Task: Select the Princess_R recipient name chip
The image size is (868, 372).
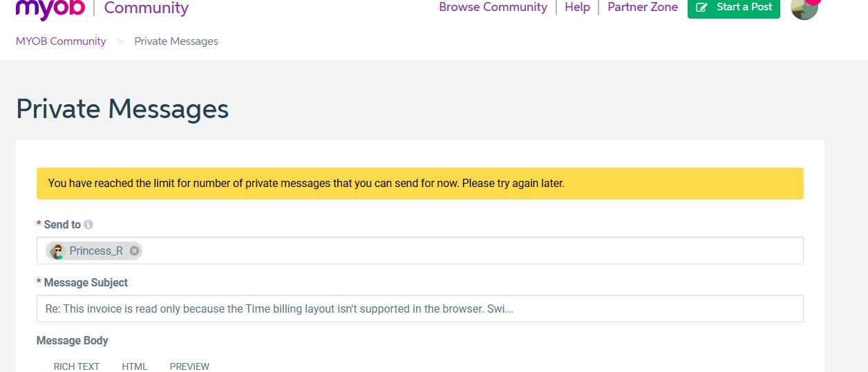Action: 96,251
